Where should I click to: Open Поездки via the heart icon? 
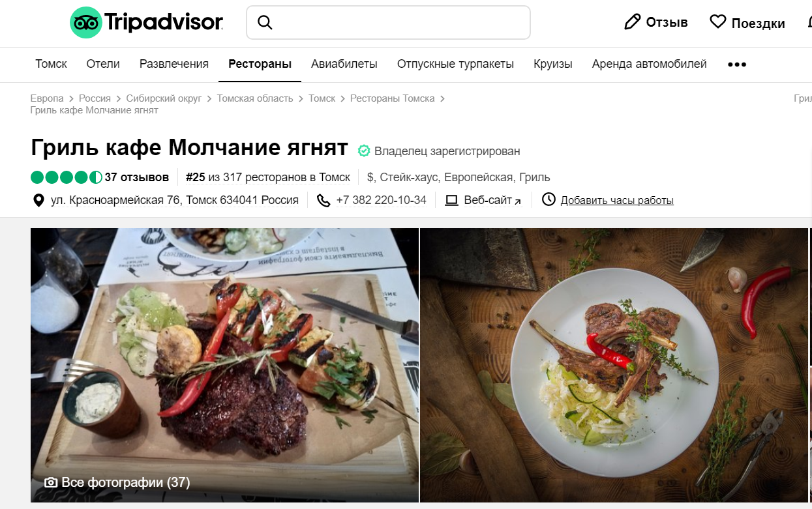tap(718, 22)
